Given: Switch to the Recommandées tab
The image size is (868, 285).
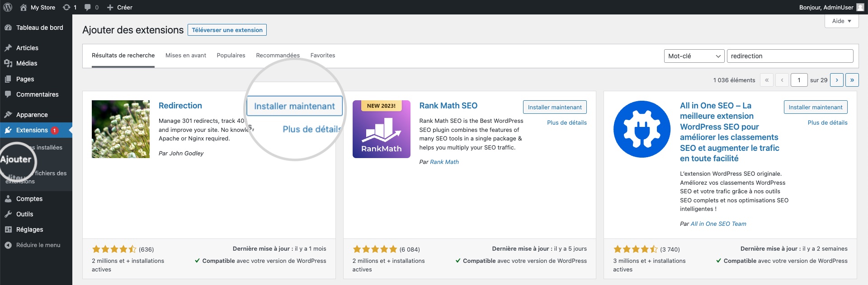Looking at the screenshot, I should (278, 56).
